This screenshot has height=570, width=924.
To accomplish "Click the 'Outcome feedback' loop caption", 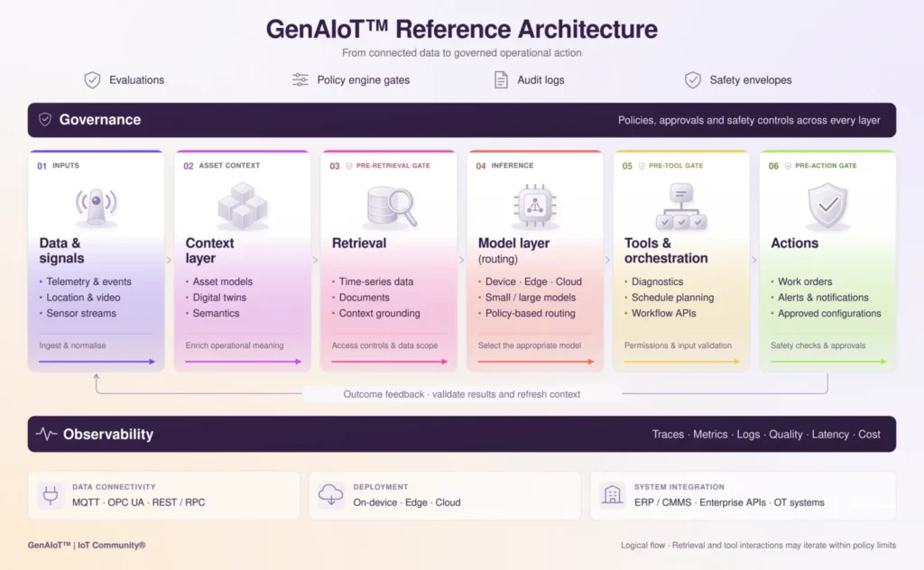I will point(461,394).
